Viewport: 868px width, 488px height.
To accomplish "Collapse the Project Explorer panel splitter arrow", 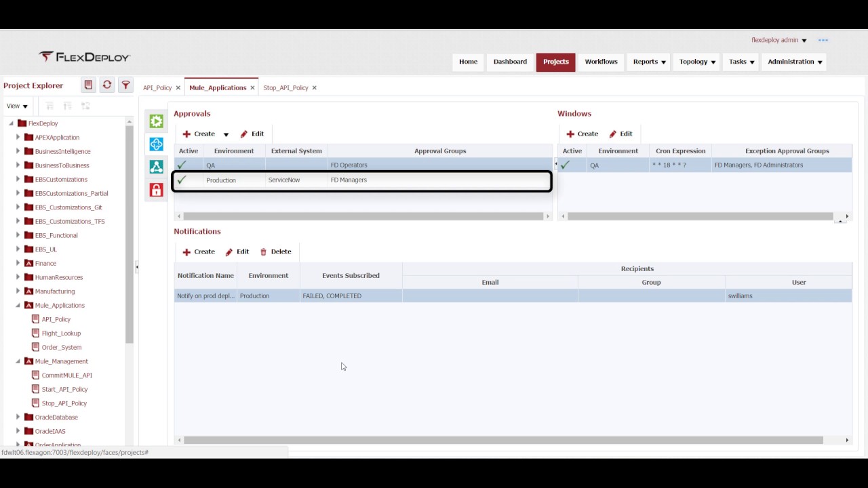I will 136,267.
